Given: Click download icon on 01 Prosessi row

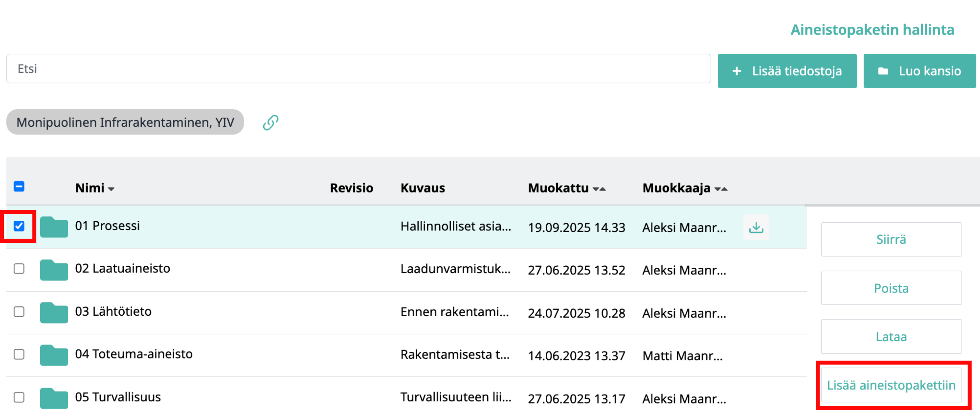Looking at the screenshot, I should tap(756, 227).
